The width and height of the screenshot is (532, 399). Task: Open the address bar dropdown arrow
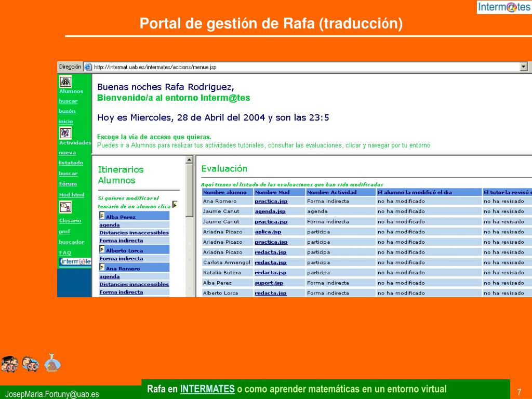tap(524, 67)
